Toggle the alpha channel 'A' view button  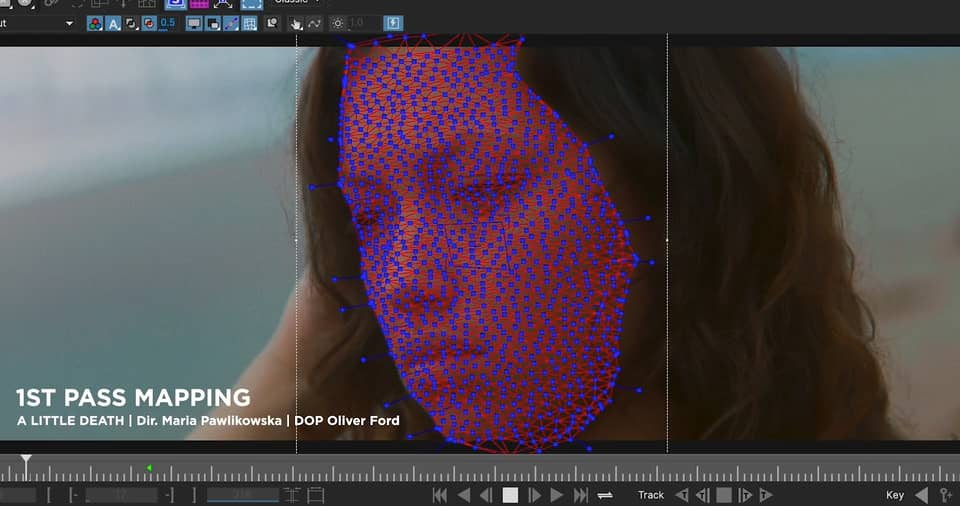point(113,24)
